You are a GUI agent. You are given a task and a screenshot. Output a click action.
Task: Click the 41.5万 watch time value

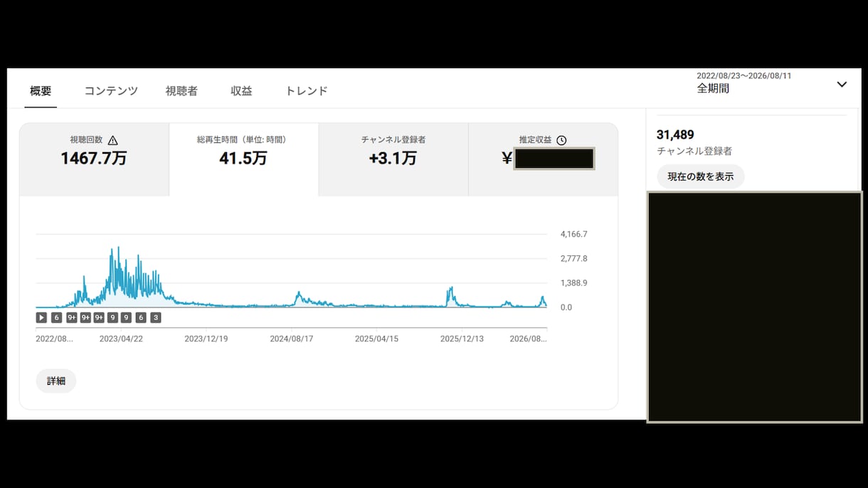[x=243, y=158]
